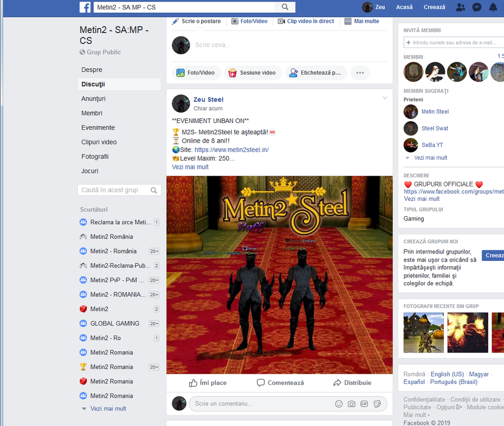Click Sesiune video popcorn button
The image size is (504, 426).
click(253, 72)
